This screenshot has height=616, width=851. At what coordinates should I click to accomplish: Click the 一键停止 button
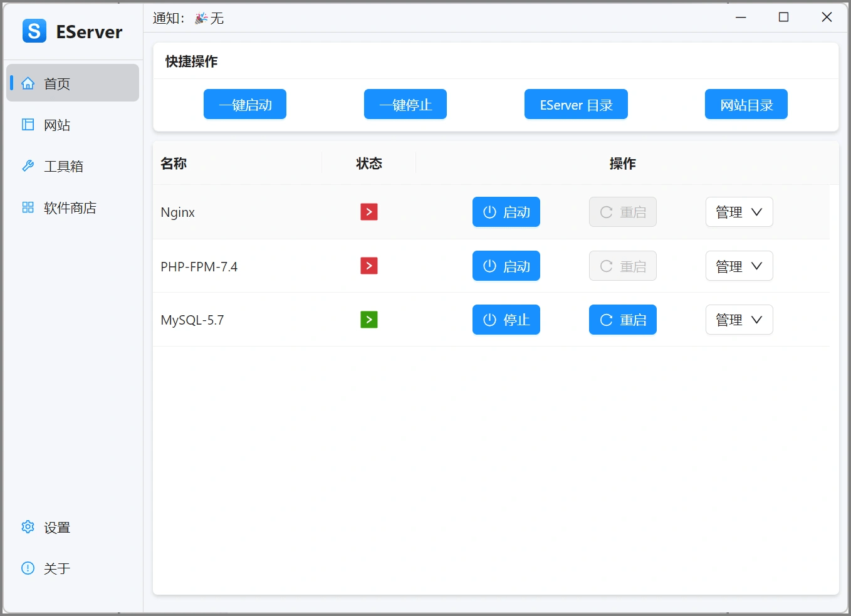(x=405, y=104)
